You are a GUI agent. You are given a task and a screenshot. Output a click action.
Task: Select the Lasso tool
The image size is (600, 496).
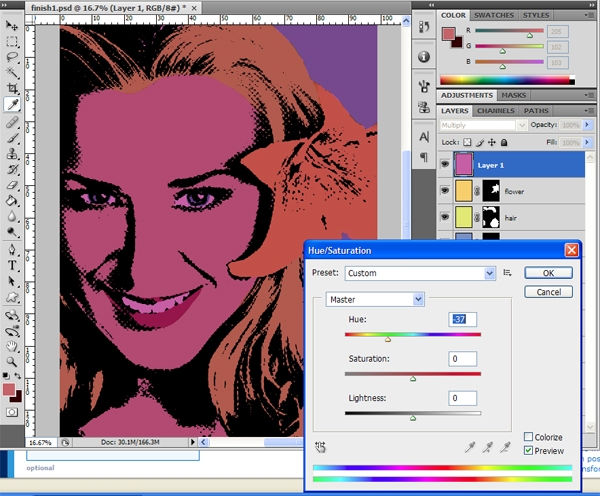point(12,57)
